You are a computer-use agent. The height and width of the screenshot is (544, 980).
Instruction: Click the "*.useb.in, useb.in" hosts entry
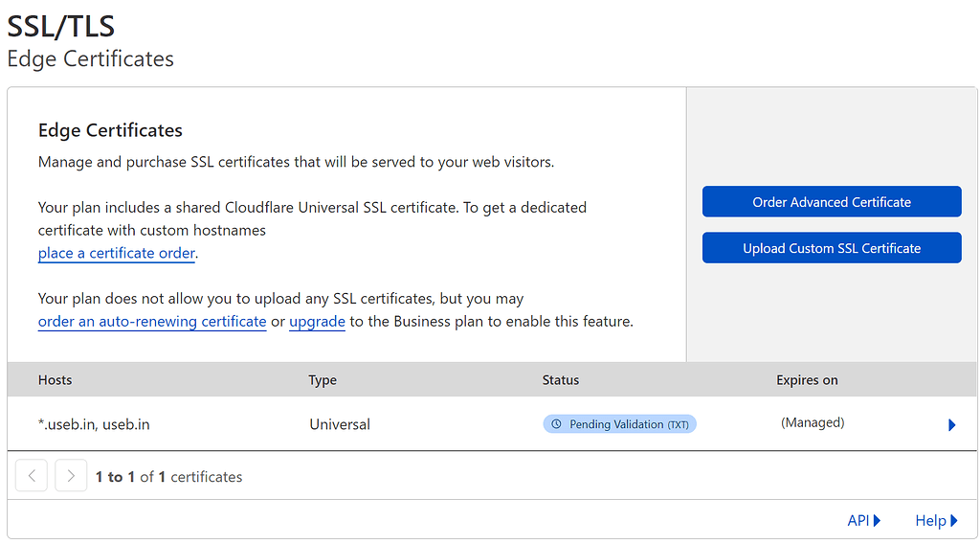tap(94, 424)
